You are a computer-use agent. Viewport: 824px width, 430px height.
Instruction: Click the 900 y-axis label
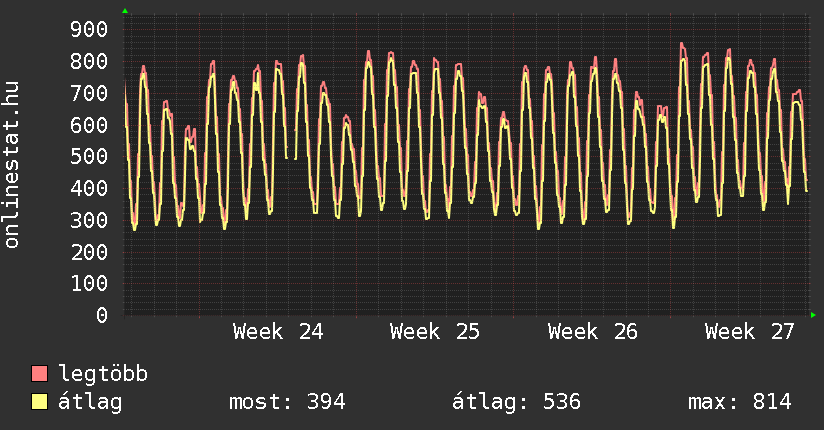[89, 29]
